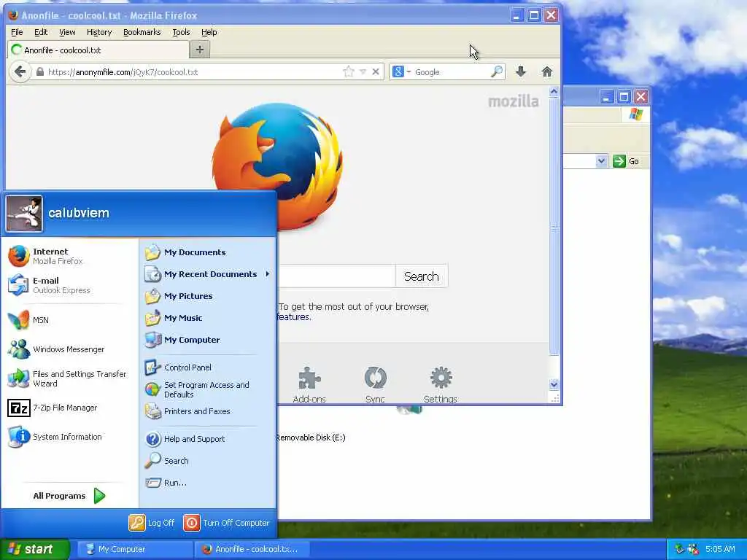Go to Firefox home page icon
The width and height of the screenshot is (747, 560).
tap(547, 72)
